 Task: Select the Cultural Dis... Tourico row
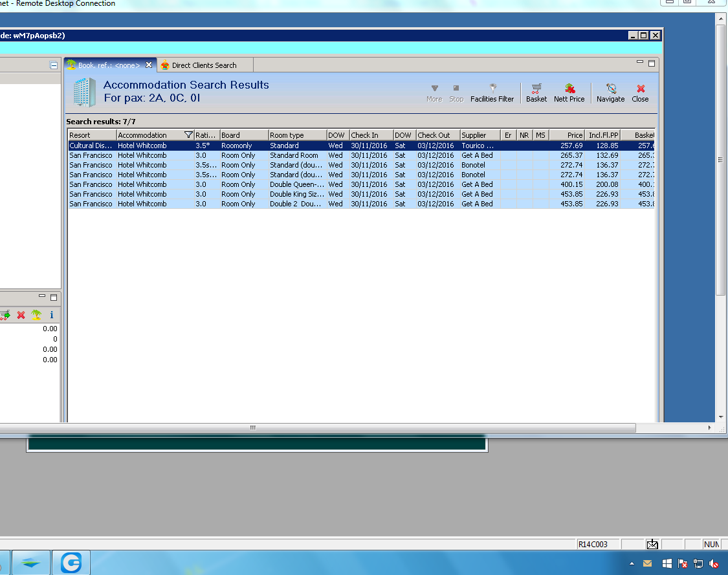coord(360,146)
